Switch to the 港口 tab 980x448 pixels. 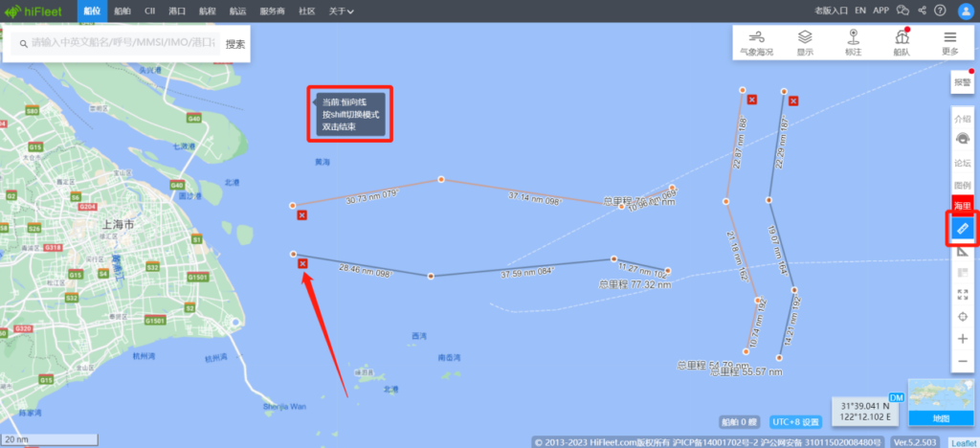click(x=177, y=11)
